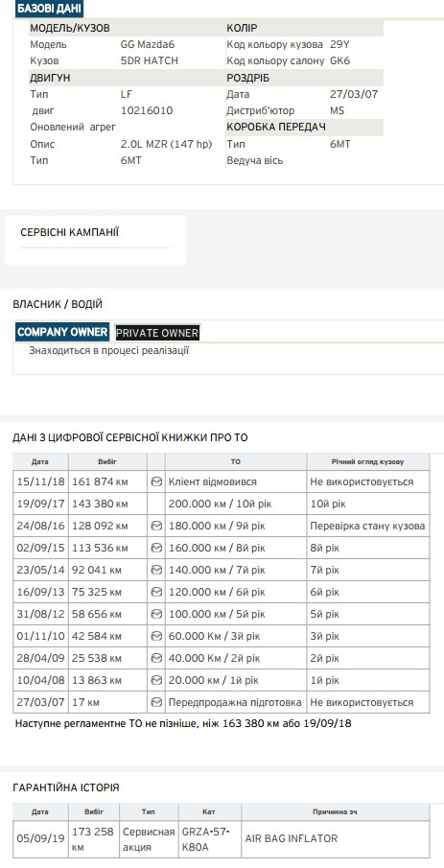Viewport: 444px width, 868px height.
Task: Click service table Дата column header
Action: [x=40, y=461]
